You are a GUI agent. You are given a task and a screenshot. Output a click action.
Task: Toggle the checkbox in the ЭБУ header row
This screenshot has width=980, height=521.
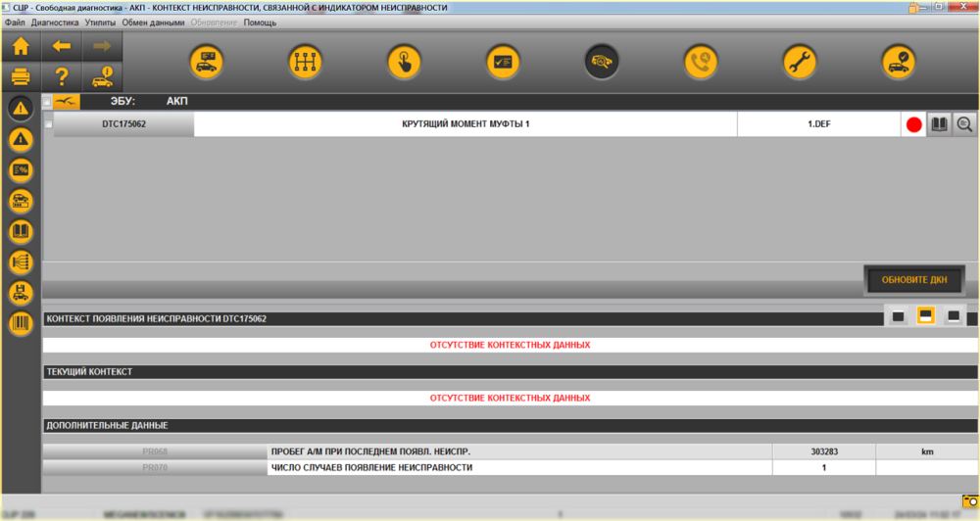pos(47,101)
